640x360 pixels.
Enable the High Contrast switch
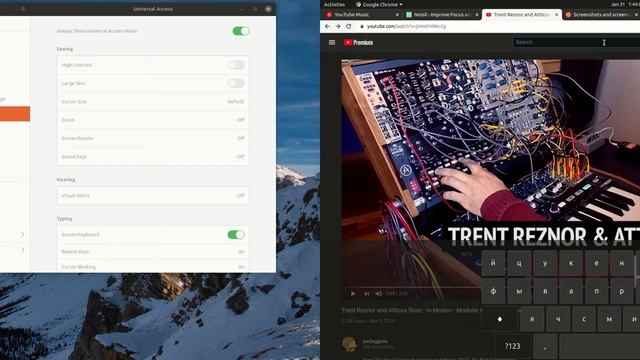tap(236, 65)
